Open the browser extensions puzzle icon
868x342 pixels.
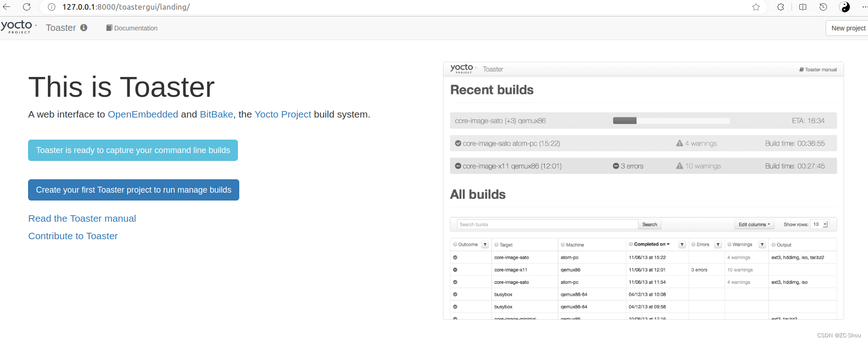pos(780,7)
